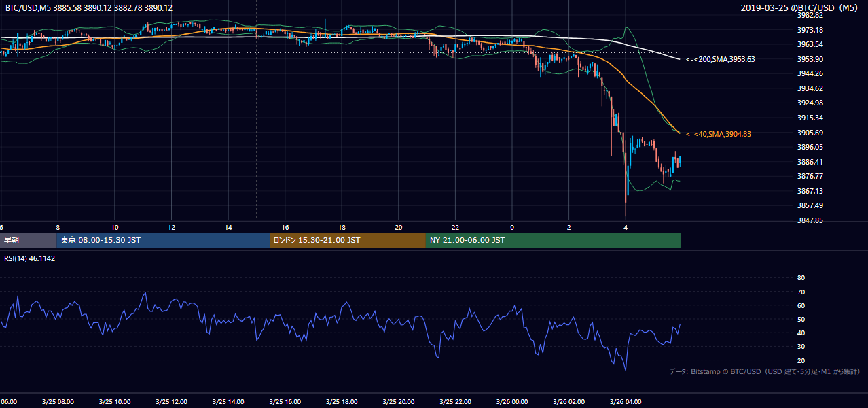
Task: Click hour label 2 on price chart time axis
Action: 569,227
